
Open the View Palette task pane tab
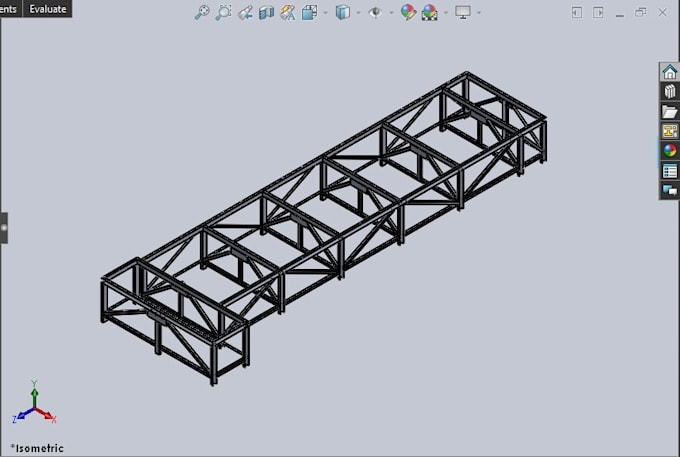point(670,131)
